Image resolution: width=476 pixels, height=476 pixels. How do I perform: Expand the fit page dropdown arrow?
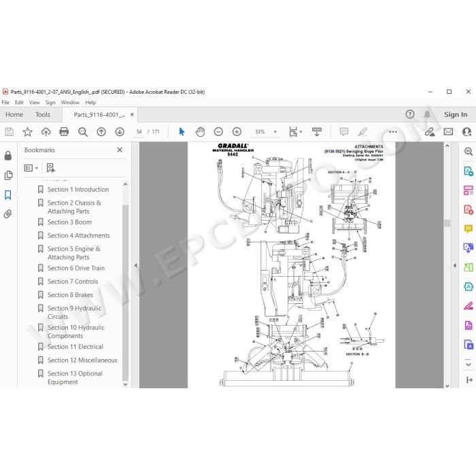pyautogui.click(x=301, y=132)
